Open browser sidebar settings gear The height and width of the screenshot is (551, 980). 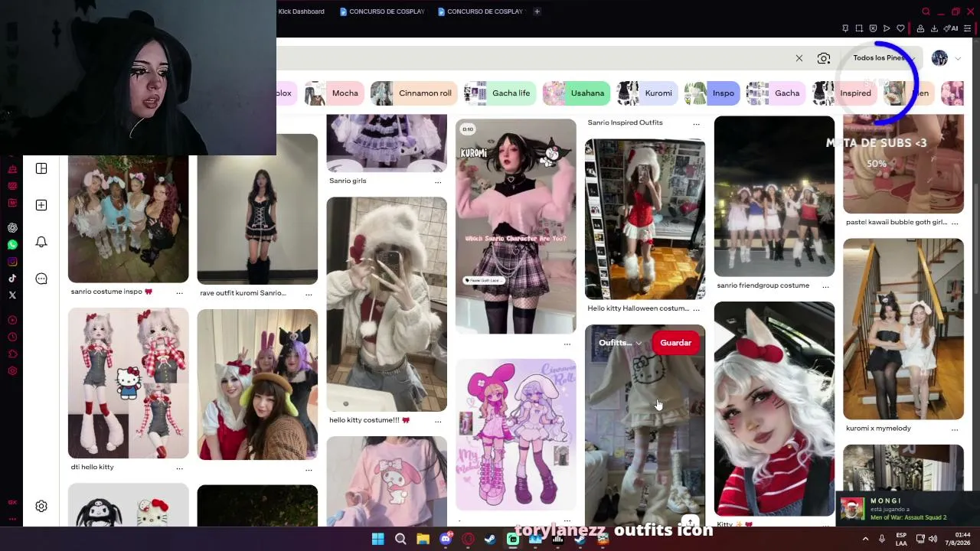click(x=12, y=371)
